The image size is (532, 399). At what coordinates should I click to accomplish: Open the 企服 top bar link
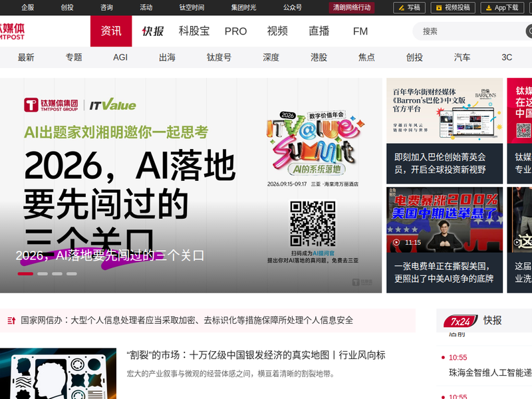tap(27, 7)
